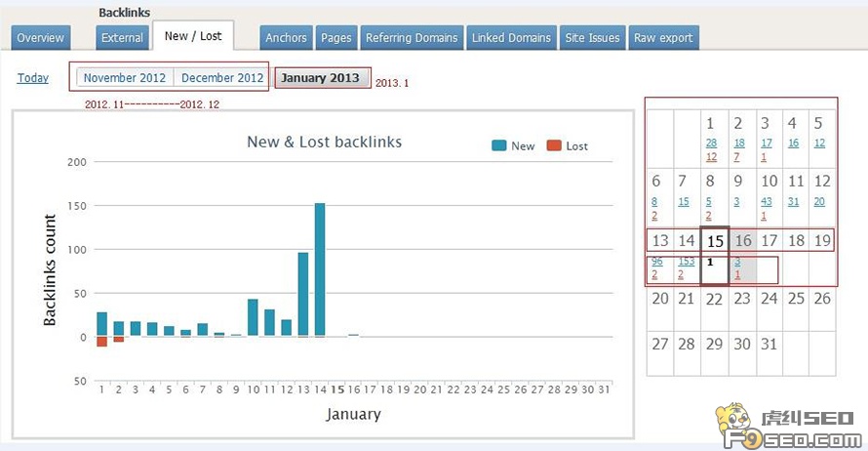Select the New / Lost tab
This screenshot has height=451, width=868.
pyautogui.click(x=192, y=36)
